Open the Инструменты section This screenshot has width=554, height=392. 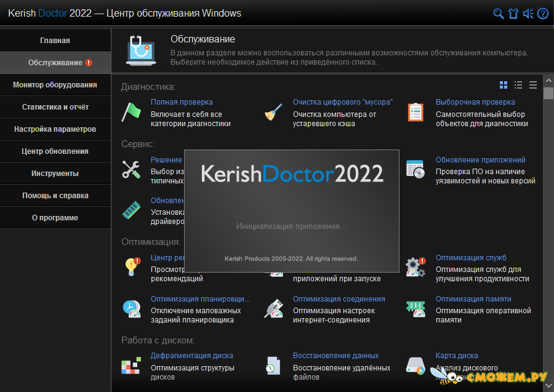[55, 174]
